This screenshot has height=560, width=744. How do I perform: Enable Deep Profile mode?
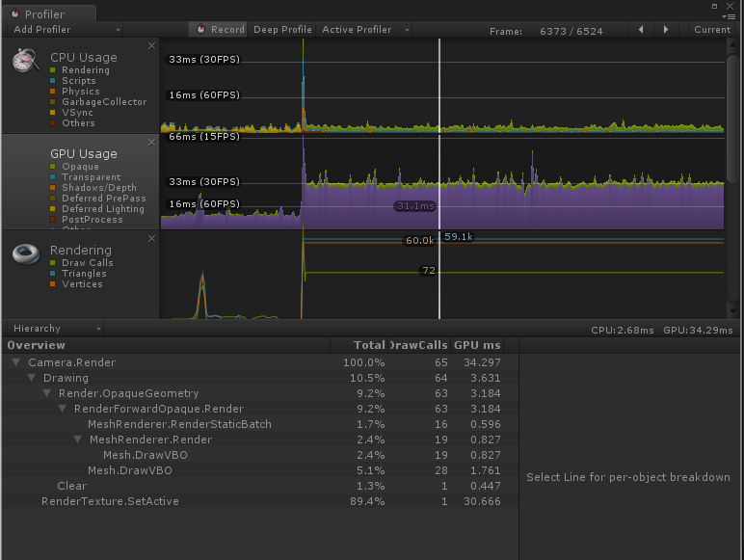(282, 30)
